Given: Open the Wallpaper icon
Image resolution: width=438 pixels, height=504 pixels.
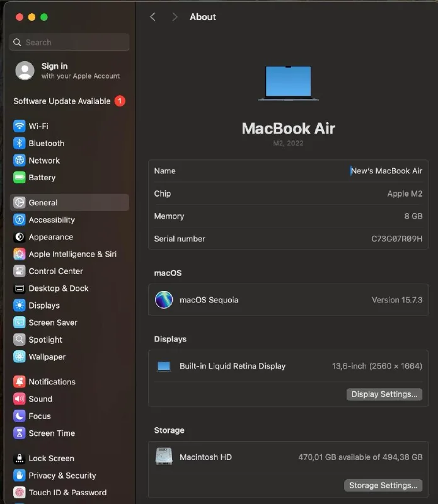Looking at the screenshot, I should 20,357.
